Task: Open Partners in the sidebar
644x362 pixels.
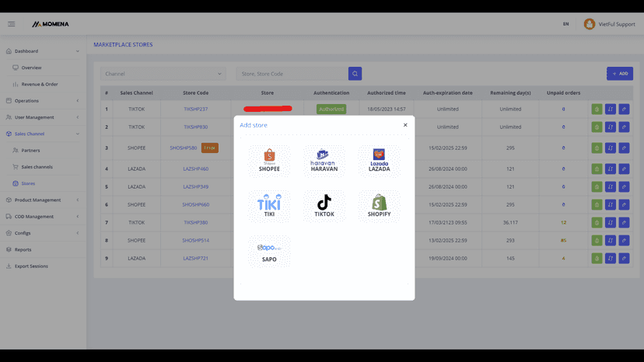Action: [30, 150]
